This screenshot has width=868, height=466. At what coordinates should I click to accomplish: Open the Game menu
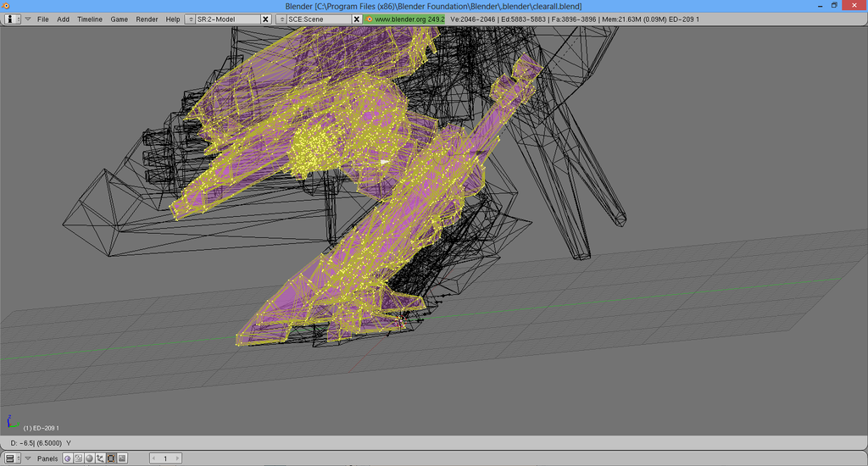coord(119,19)
